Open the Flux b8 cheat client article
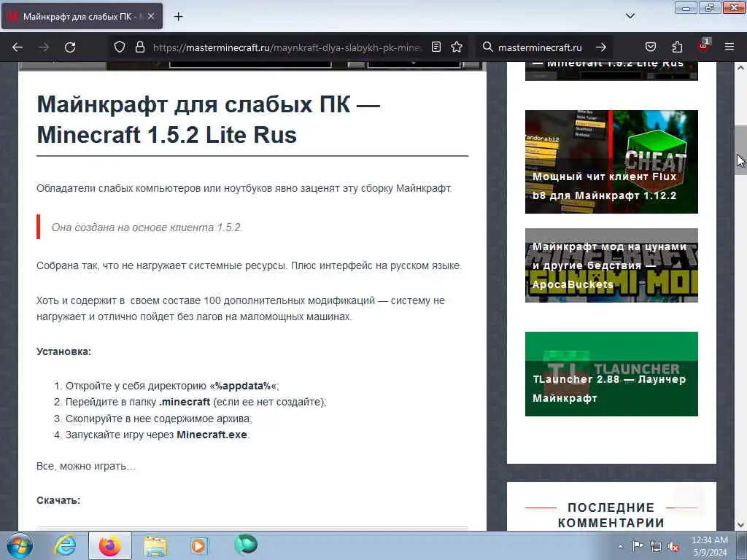The height and width of the screenshot is (560, 747). click(x=611, y=161)
